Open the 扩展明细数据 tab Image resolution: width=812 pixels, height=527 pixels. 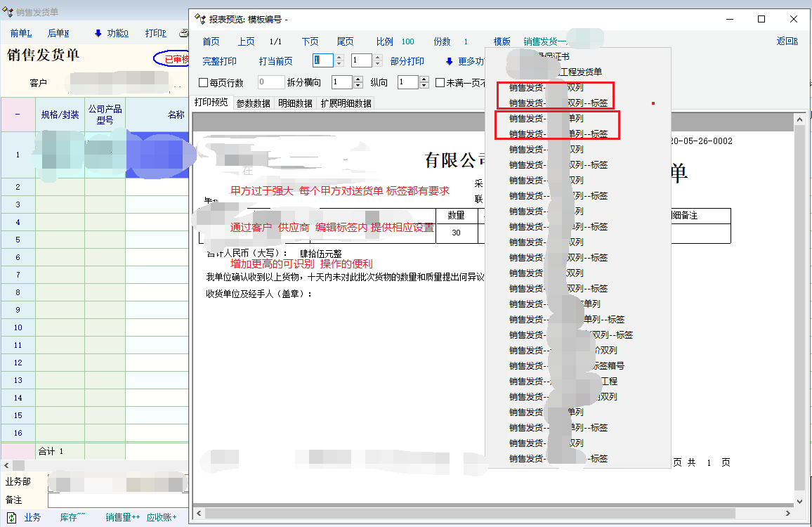[x=346, y=103]
